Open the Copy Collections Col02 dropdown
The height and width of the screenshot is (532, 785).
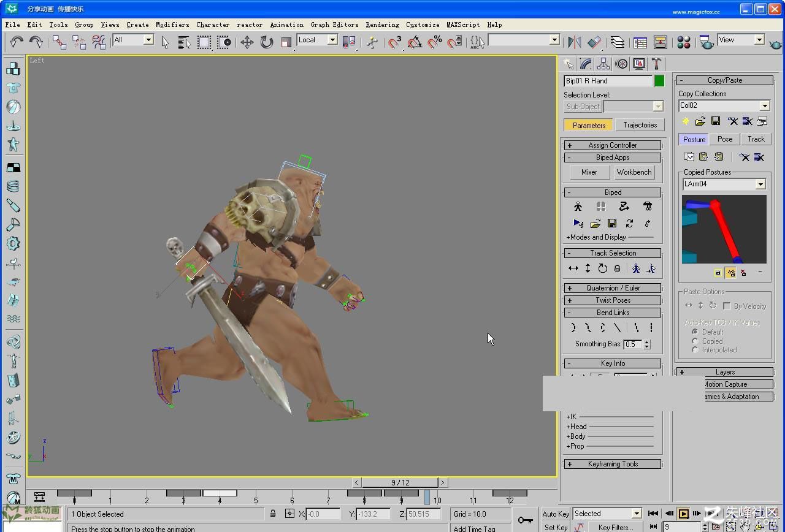764,105
